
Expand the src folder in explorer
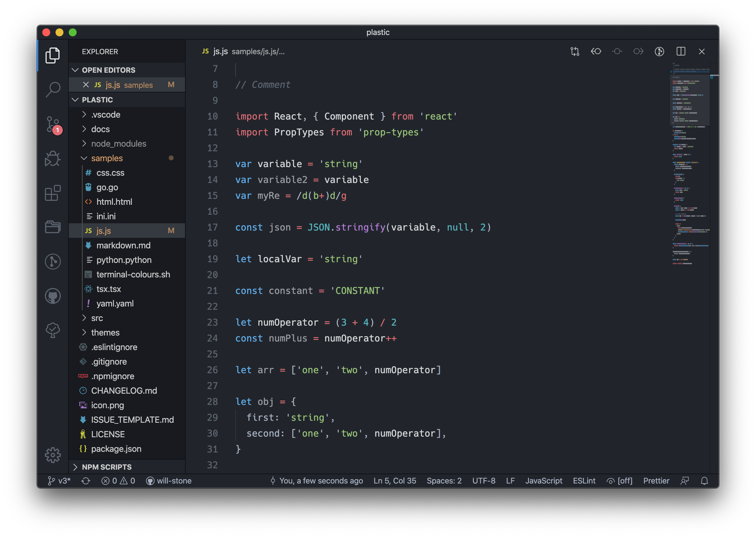coord(97,317)
